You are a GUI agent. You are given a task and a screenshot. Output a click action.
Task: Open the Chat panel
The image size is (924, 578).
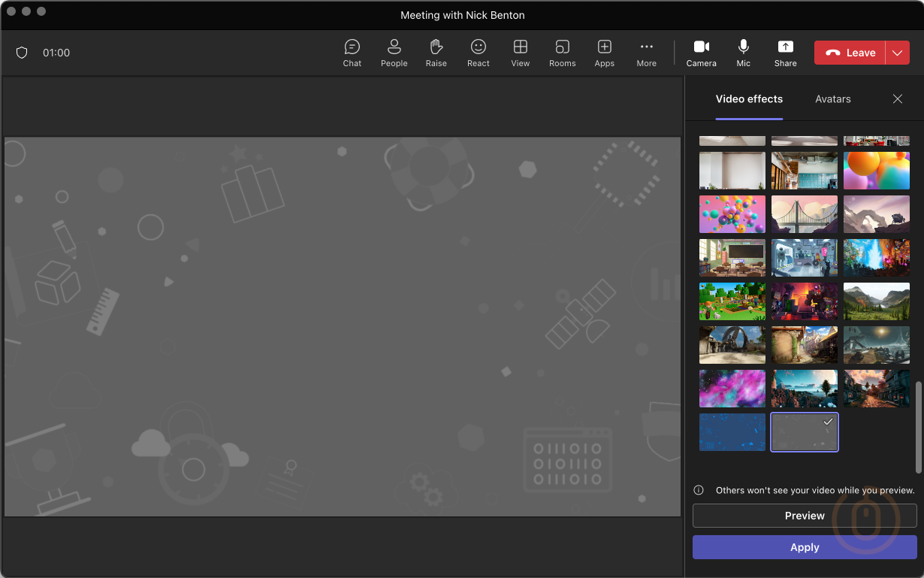point(352,53)
